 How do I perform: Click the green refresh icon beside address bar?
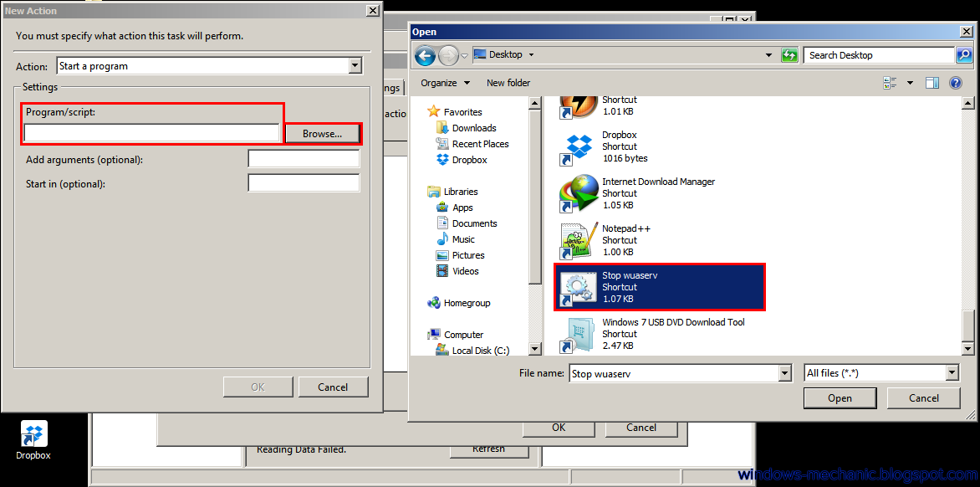789,55
